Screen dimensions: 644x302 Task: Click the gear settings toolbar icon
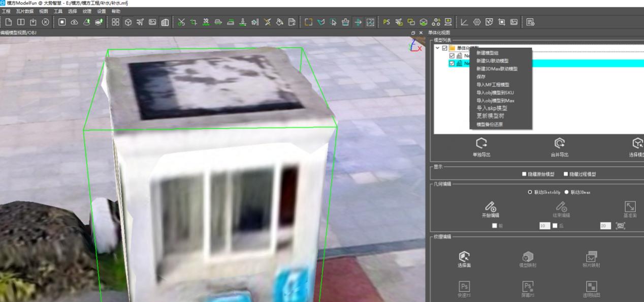tap(477, 22)
